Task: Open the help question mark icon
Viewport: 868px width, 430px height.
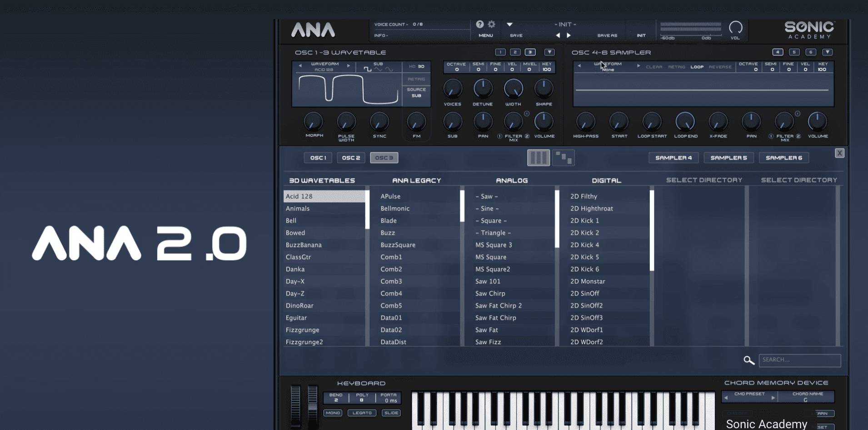Action: click(479, 25)
